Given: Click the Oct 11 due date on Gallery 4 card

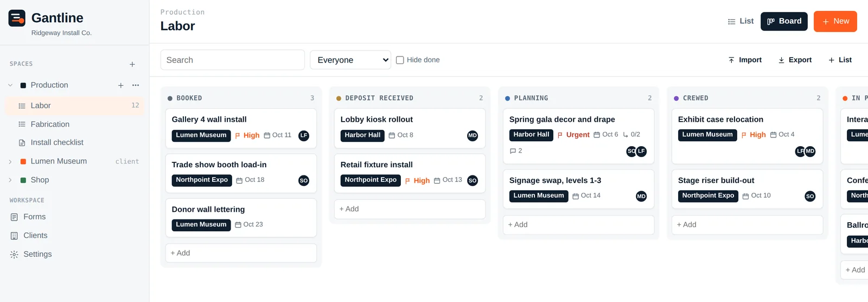Looking at the screenshot, I should [x=278, y=135].
